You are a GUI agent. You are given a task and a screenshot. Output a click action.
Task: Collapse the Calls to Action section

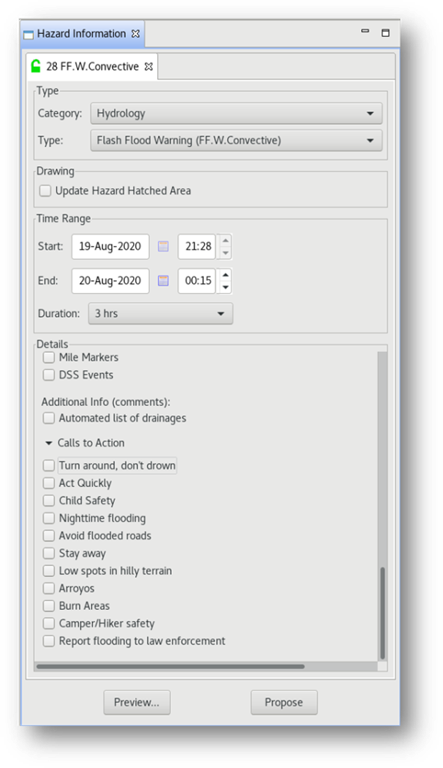[x=49, y=443]
